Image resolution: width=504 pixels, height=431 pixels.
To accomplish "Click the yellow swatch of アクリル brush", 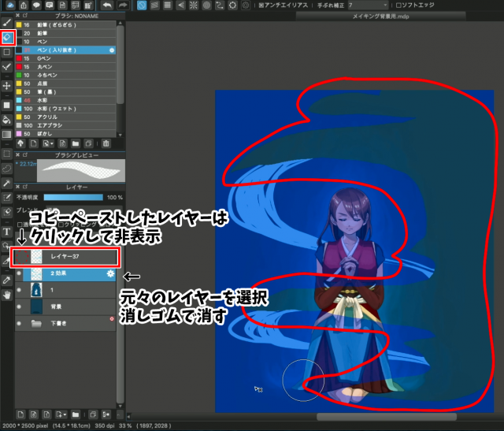I will (19, 117).
